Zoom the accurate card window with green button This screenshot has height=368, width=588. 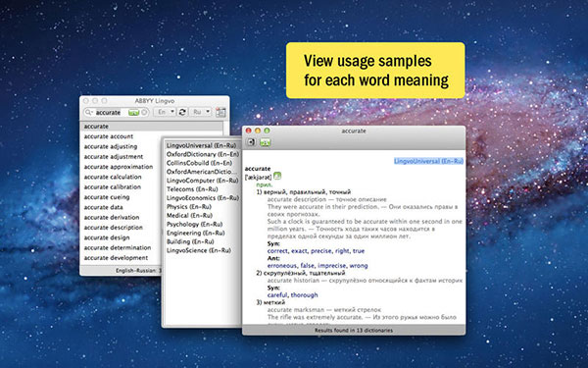coord(267,131)
